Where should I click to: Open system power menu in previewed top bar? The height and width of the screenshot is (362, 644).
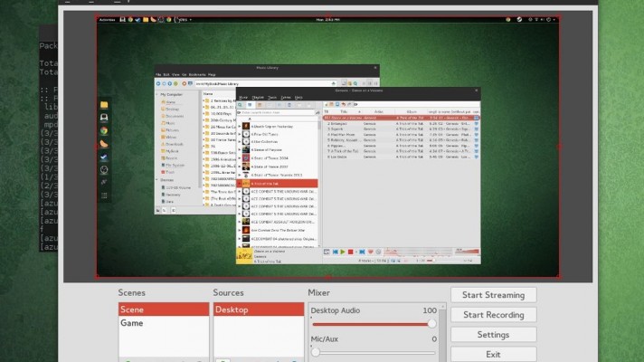coord(549,19)
